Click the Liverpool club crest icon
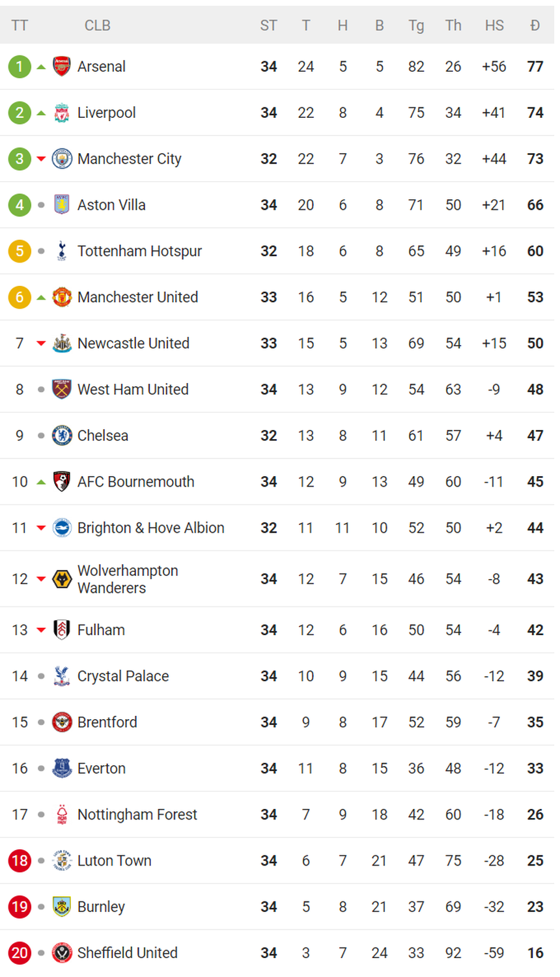The height and width of the screenshot is (977, 560). tap(62, 113)
